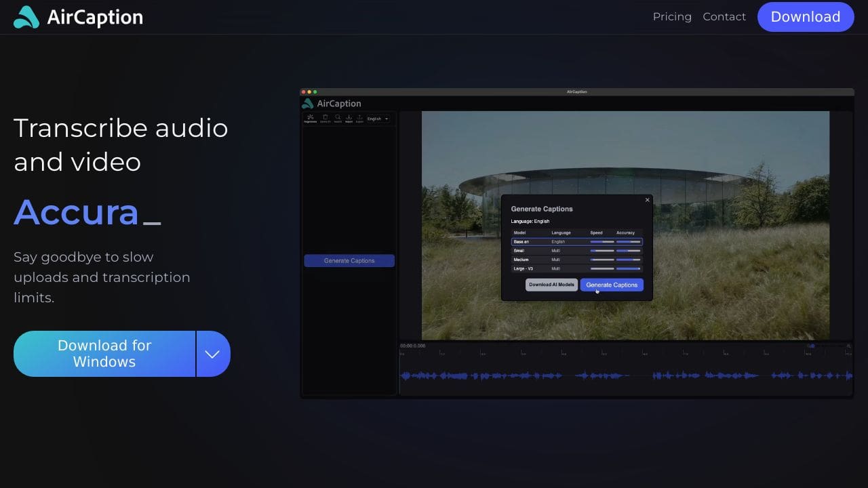Click the Download for Windows button

tap(104, 354)
